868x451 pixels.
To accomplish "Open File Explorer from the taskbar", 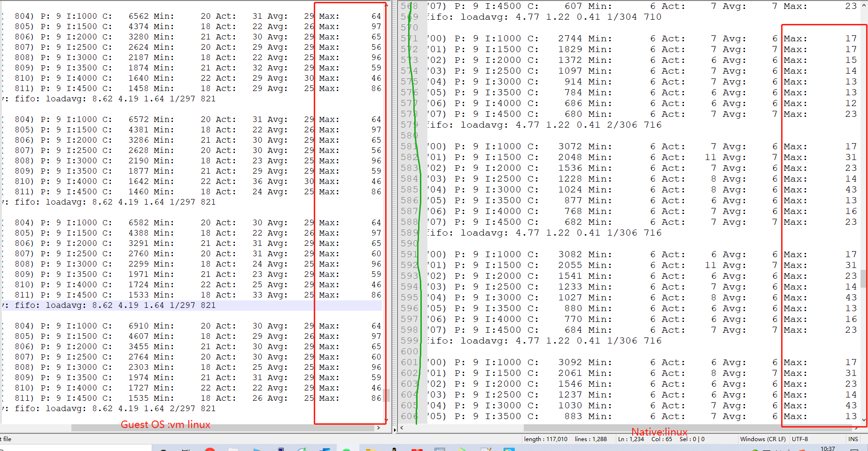I will coord(232,448).
